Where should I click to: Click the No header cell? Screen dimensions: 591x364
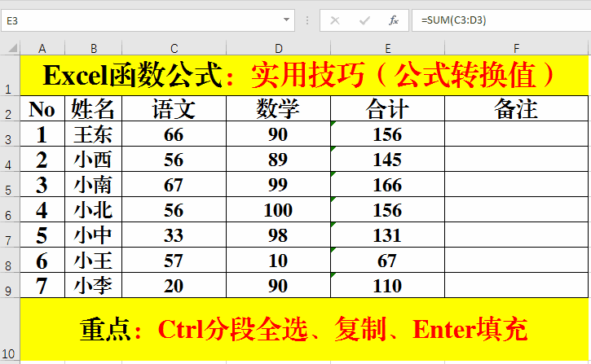click(42, 108)
